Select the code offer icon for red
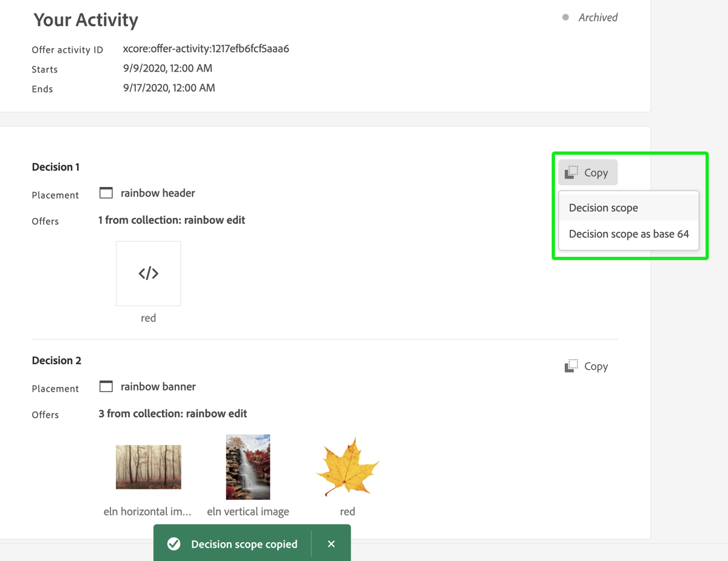This screenshot has height=561, width=728. (148, 273)
